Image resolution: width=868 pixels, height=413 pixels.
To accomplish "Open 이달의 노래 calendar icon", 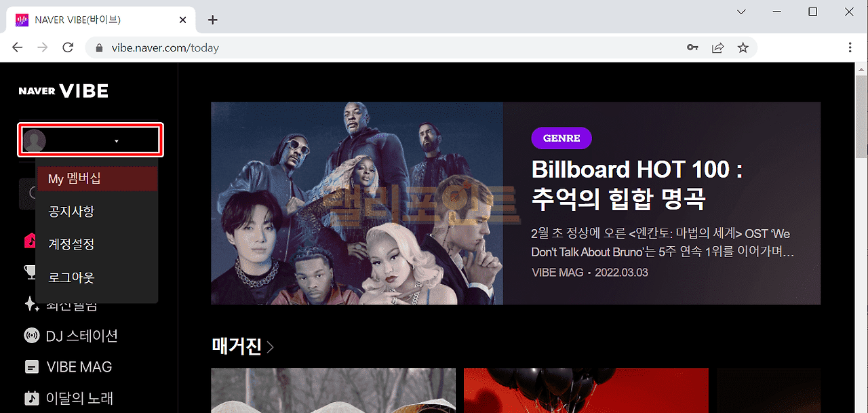I will [x=31, y=398].
